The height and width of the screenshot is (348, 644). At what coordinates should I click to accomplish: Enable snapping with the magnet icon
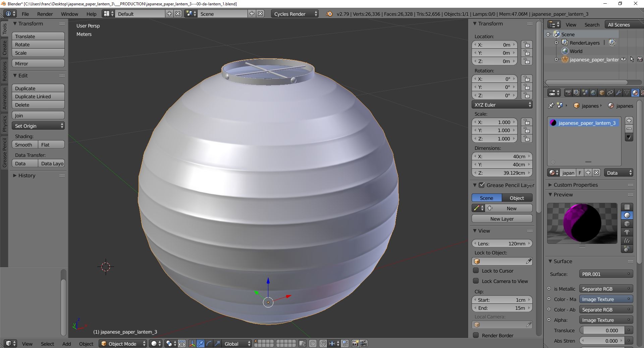click(x=323, y=344)
